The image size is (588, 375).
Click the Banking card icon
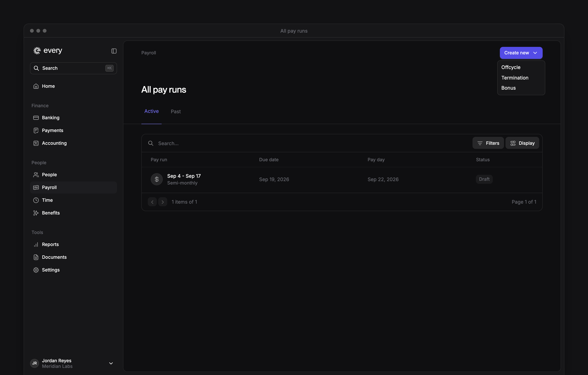pyautogui.click(x=36, y=118)
